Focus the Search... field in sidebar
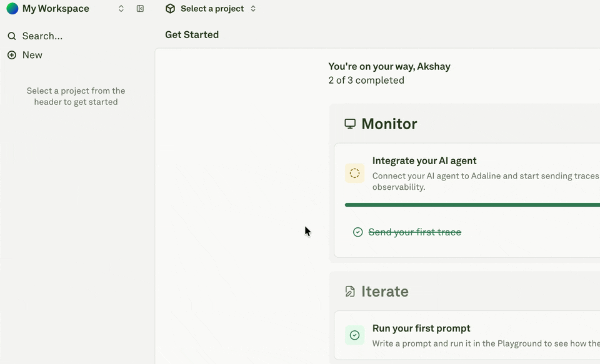 (x=42, y=36)
